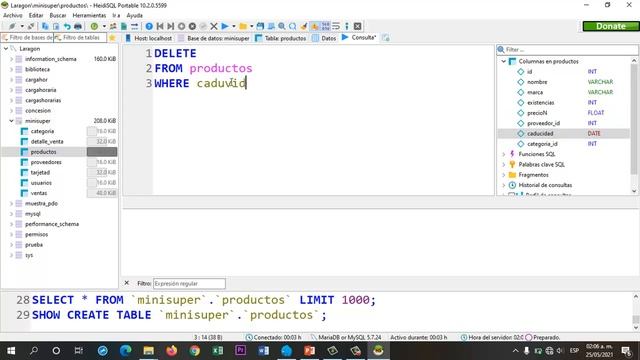Open the Ayuda menu
This screenshot has height=360, width=640.
click(x=134, y=16)
